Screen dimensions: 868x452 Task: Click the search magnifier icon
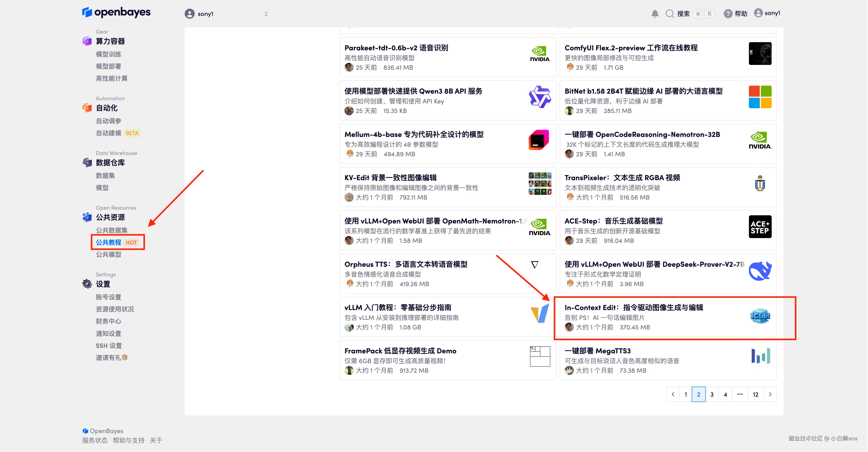[x=669, y=13]
